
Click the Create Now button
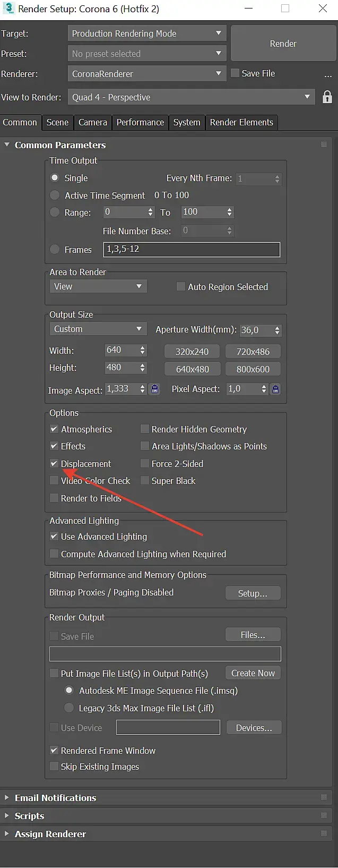[253, 673]
